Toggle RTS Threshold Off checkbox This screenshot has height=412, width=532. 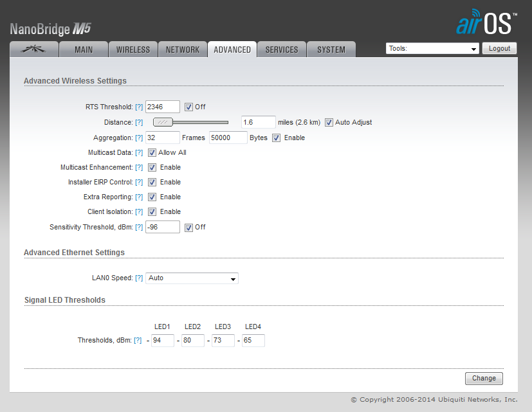coord(188,107)
